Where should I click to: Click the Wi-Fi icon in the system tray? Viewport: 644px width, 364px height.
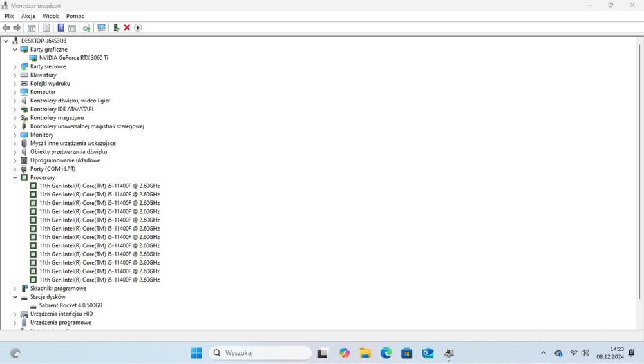tap(574, 353)
